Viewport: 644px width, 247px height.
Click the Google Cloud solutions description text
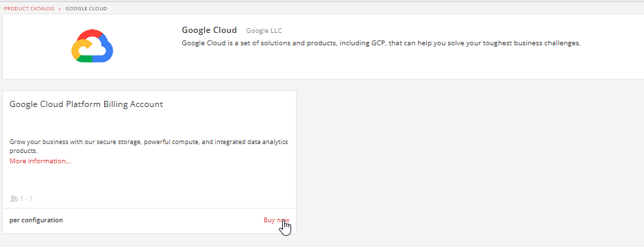[x=381, y=43]
